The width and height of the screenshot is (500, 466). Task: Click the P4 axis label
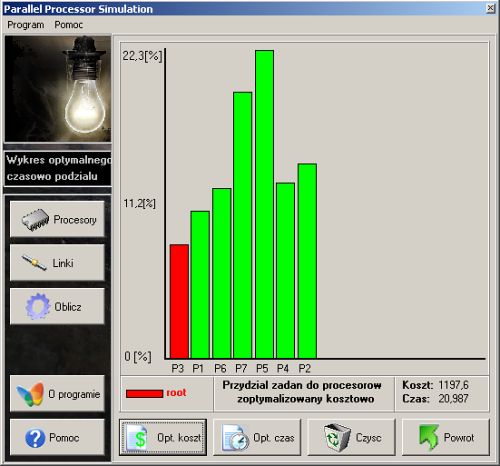click(x=283, y=368)
